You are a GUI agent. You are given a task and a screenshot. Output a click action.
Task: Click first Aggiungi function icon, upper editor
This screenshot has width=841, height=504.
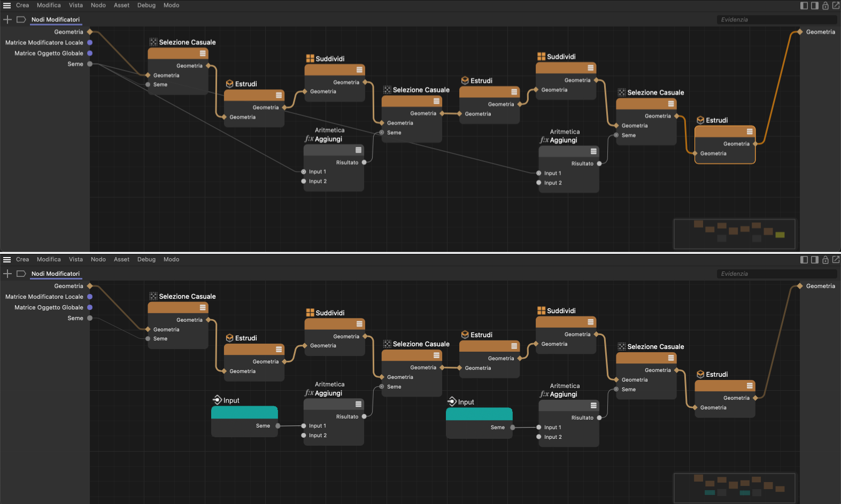(x=309, y=139)
